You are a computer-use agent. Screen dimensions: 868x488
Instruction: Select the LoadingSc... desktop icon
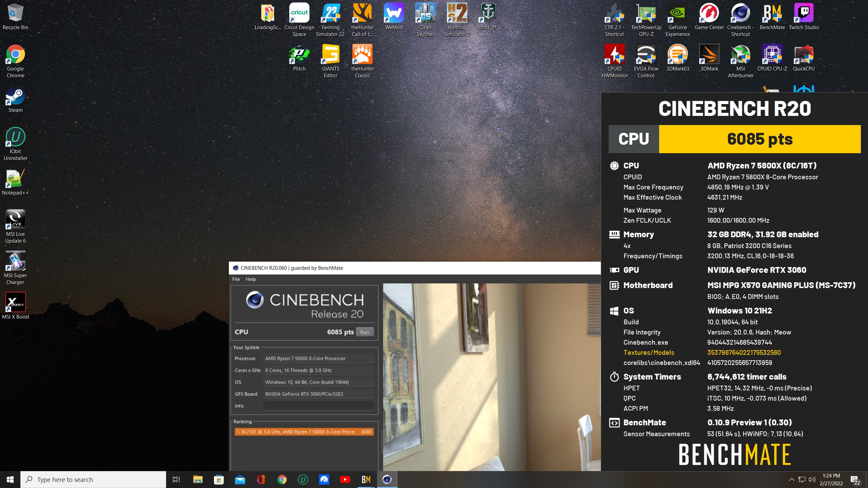[268, 17]
